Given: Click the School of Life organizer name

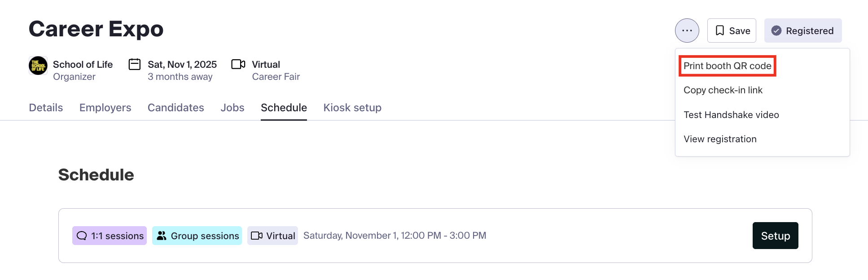Looking at the screenshot, I should (83, 65).
